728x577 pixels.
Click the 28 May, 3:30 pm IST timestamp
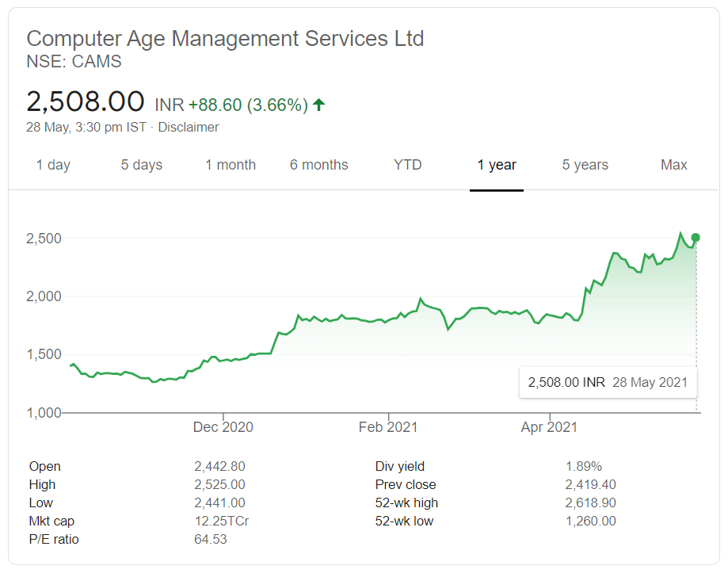click(86, 128)
